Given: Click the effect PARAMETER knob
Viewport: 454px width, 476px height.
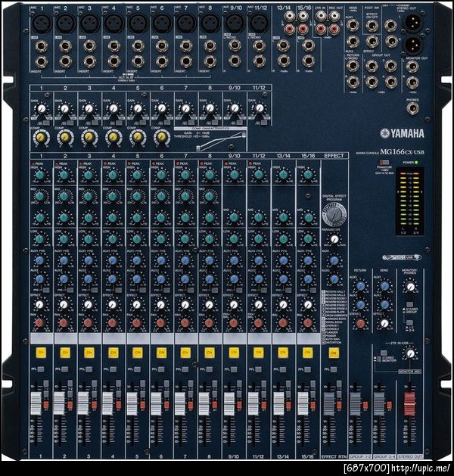Looking at the screenshot, I should pos(334,240).
